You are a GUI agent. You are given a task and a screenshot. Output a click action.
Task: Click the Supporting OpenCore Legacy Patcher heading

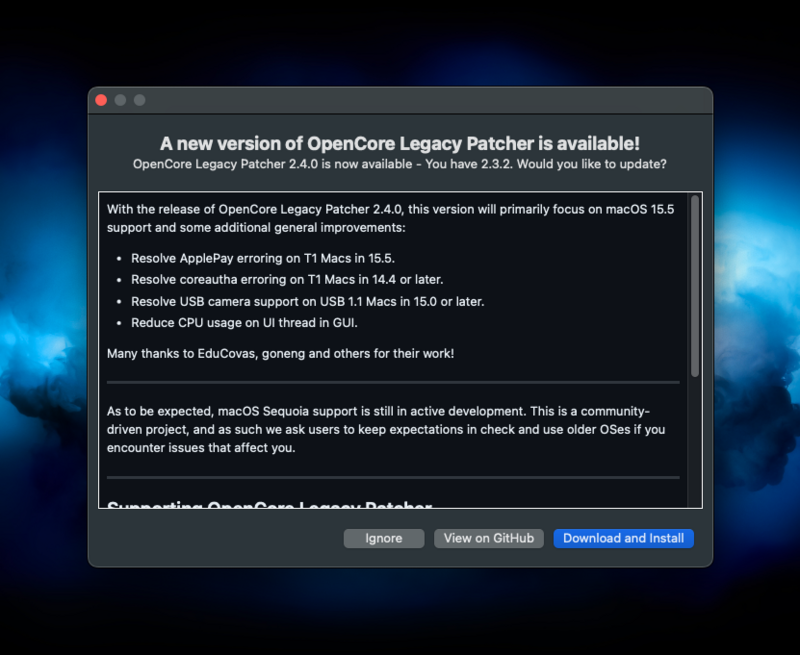pos(269,503)
